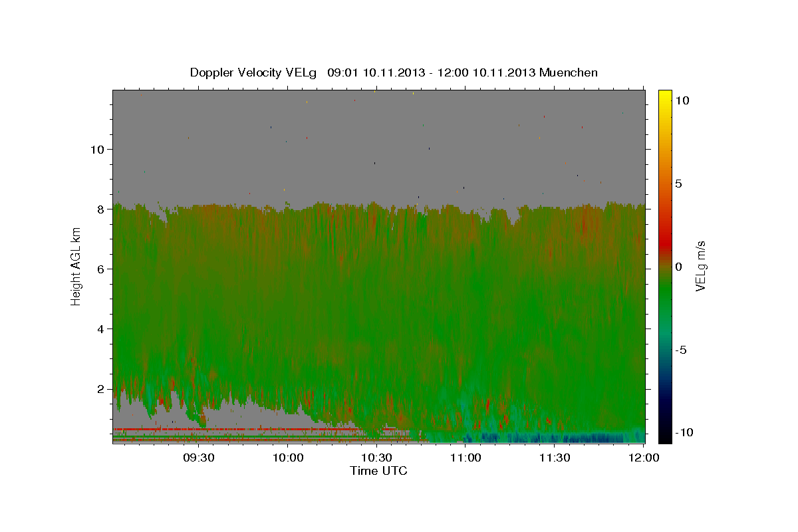Click the yellow top of the colorbar

click(665, 96)
